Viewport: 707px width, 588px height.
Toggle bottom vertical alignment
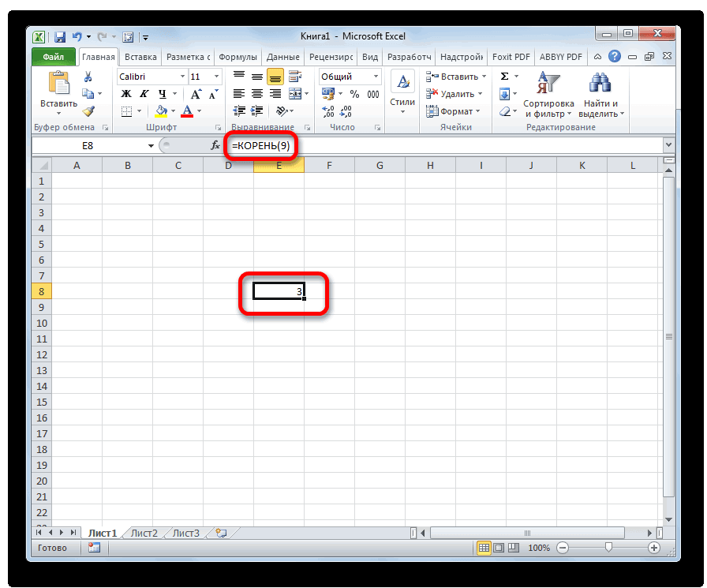275,77
